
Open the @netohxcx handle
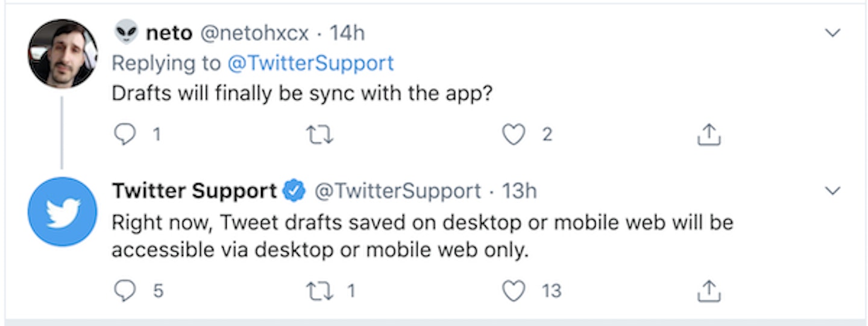pyautogui.click(x=254, y=33)
